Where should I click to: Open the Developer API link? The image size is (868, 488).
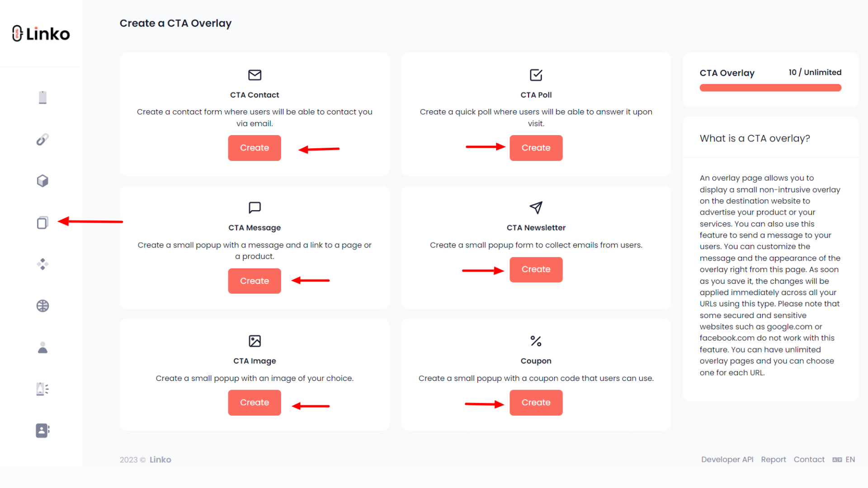[x=727, y=459]
